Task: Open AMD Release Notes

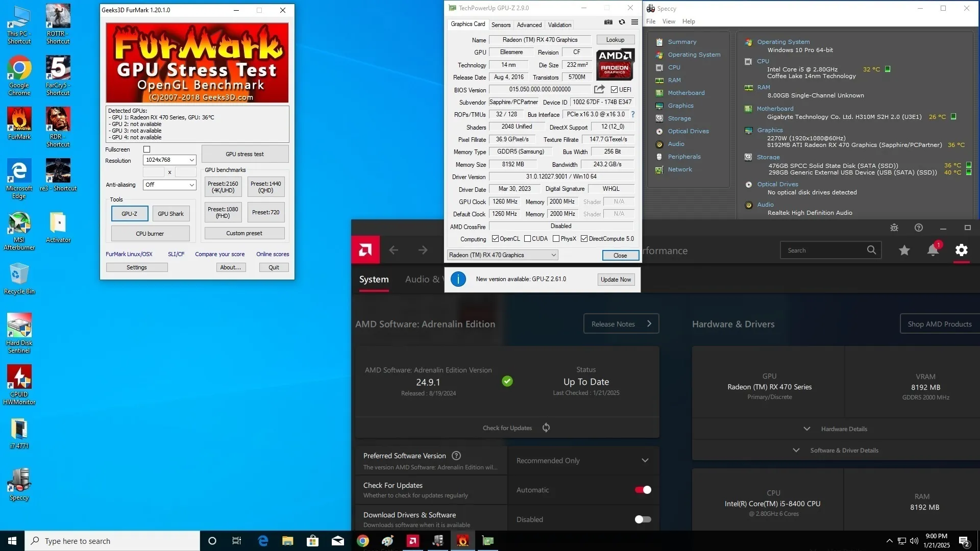Action: pos(621,324)
